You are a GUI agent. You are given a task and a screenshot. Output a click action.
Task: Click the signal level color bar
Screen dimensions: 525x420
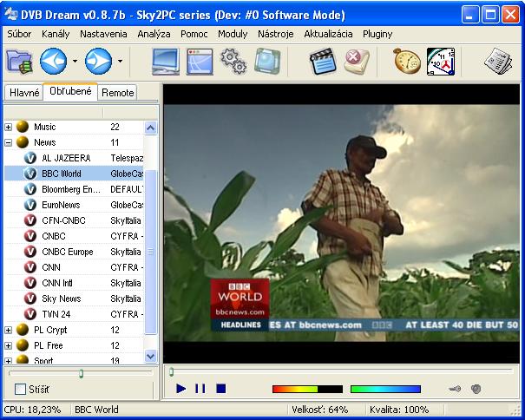308,389
